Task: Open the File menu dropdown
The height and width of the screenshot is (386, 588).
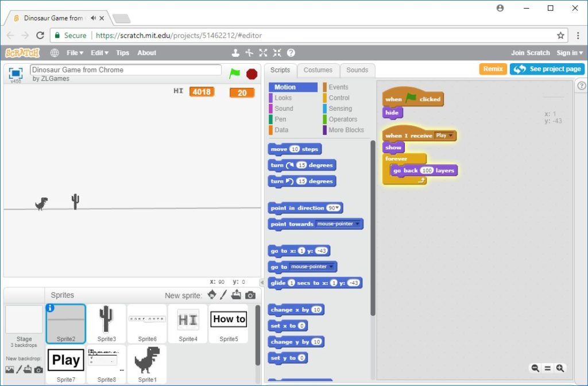Action: (74, 52)
